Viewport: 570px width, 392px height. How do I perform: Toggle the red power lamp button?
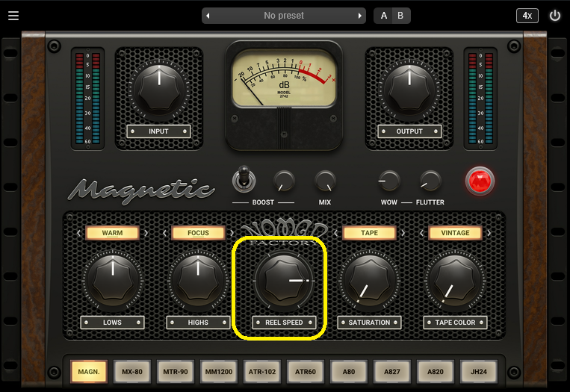[480, 181]
